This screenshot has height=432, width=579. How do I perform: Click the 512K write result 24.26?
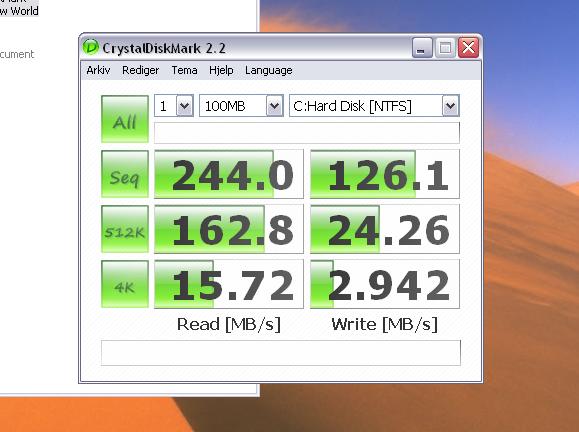(x=385, y=229)
